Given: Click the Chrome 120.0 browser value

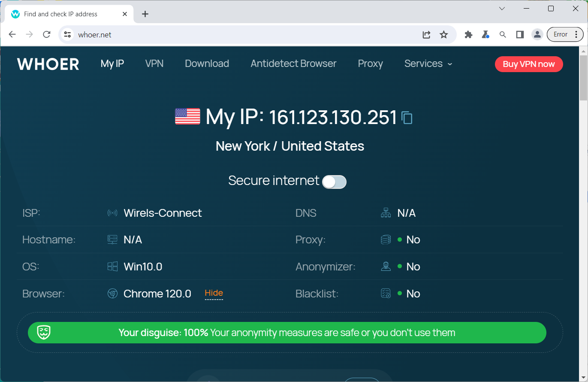Looking at the screenshot, I should pos(157,294).
